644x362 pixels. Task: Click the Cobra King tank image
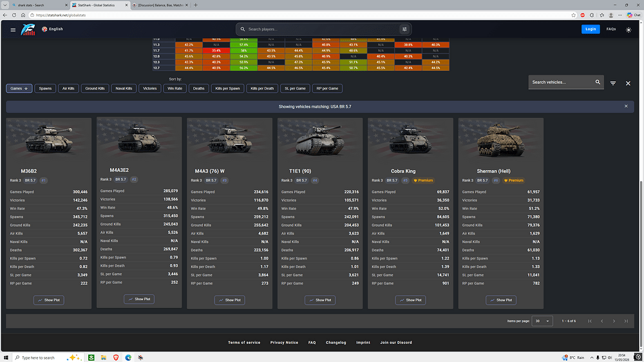410,140
